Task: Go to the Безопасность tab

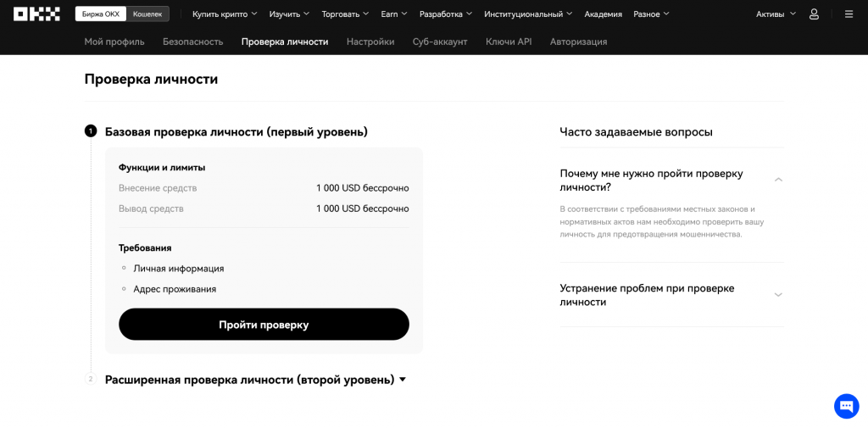Action: [x=192, y=42]
